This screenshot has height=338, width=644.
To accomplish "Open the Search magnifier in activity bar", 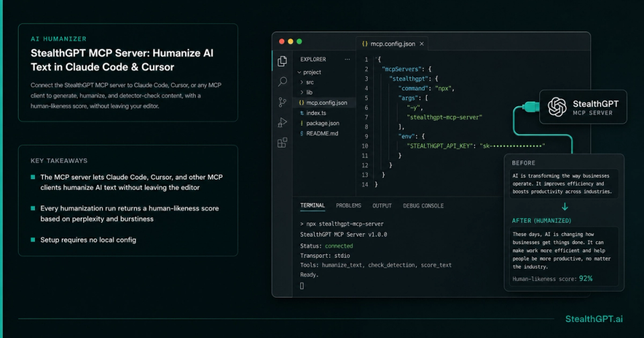I will click(282, 81).
